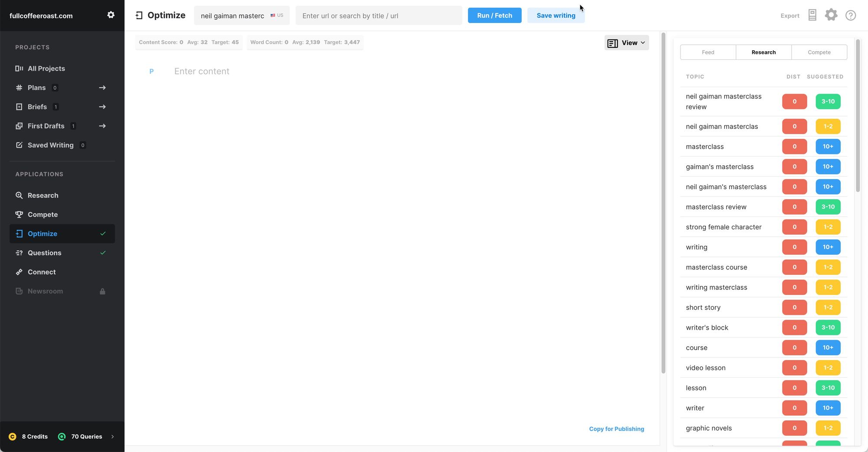Expand Briefs using its arrow
The width and height of the screenshot is (868, 452).
coord(102,107)
